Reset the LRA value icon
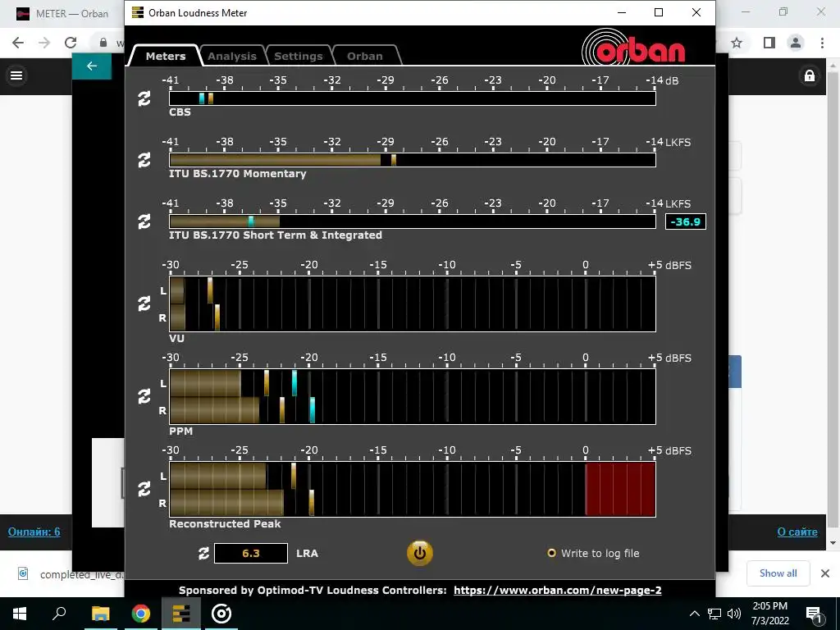This screenshot has width=840, height=630. click(x=203, y=554)
